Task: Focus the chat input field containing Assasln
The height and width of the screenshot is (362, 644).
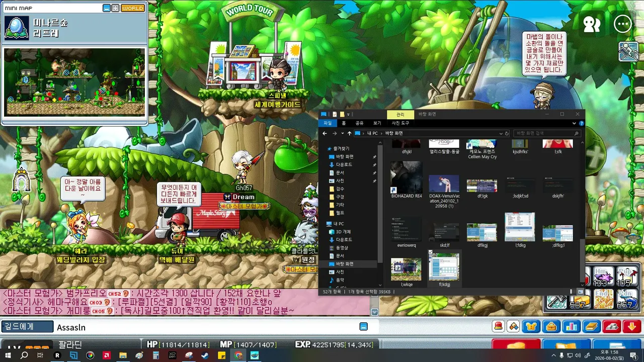Action: point(206,327)
